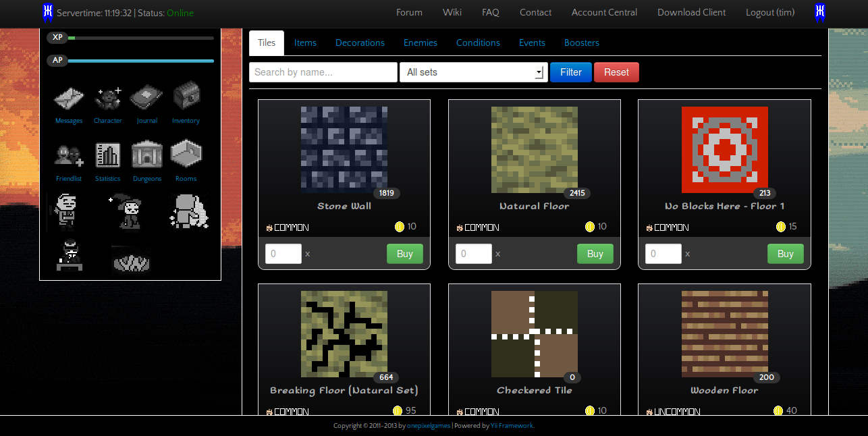Click the Breaking Floor (Natural Set) title

pos(344,390)
